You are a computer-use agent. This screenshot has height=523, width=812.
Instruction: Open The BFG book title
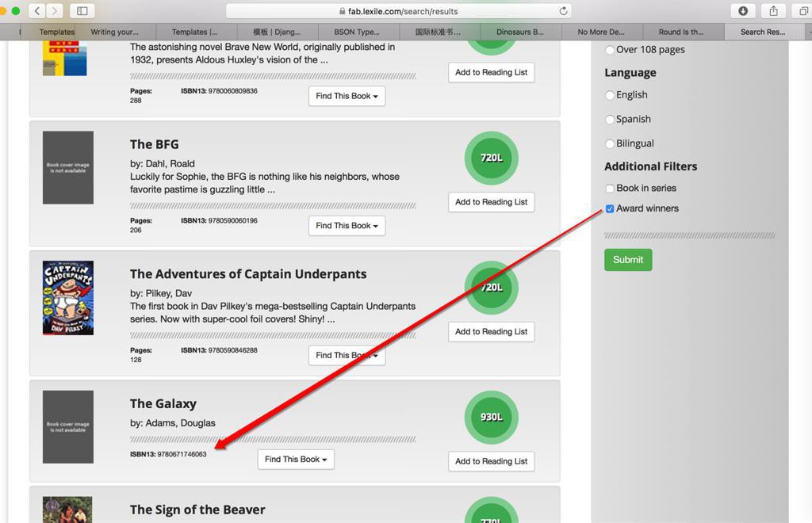tap(155, 144)
